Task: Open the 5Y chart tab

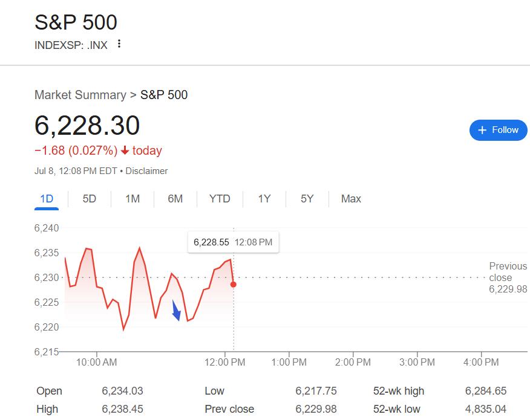Action: (x=307, y=199)
